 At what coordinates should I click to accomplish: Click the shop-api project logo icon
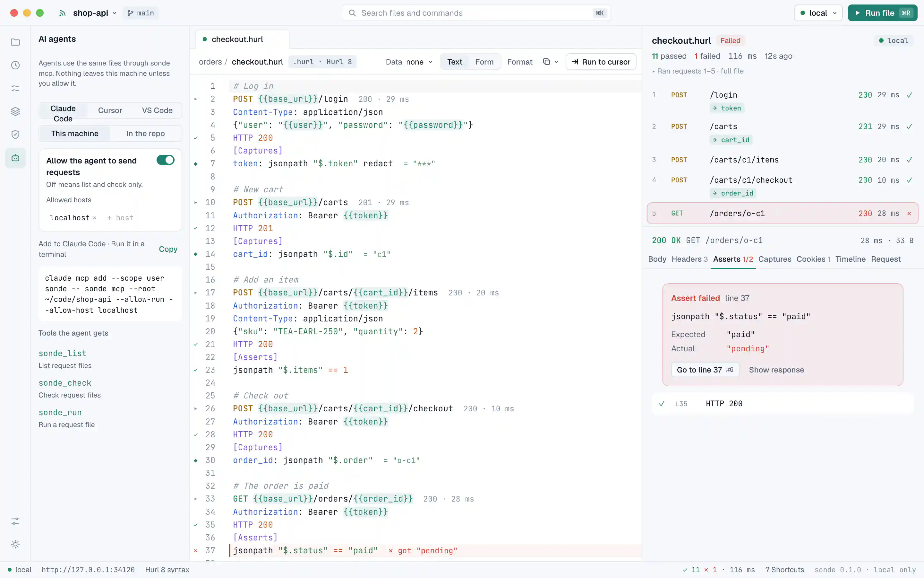click(63, 13)
